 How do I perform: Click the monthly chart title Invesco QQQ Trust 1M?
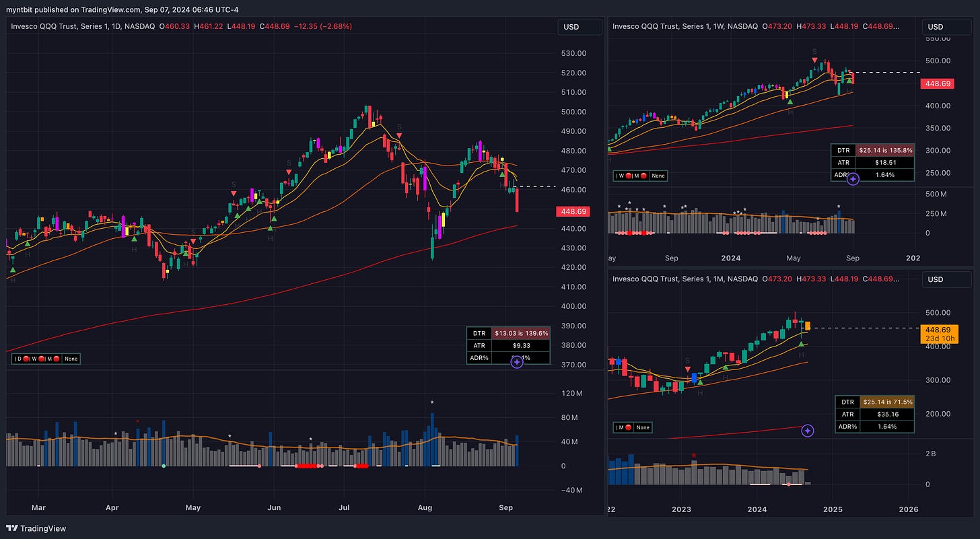(x=685, y=279)
